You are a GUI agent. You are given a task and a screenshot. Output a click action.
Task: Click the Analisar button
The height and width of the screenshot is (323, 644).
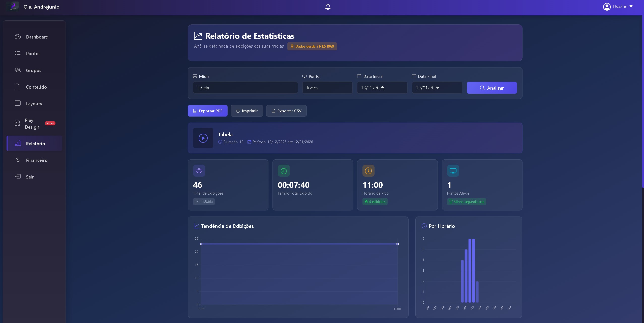[x=492, y=88]
